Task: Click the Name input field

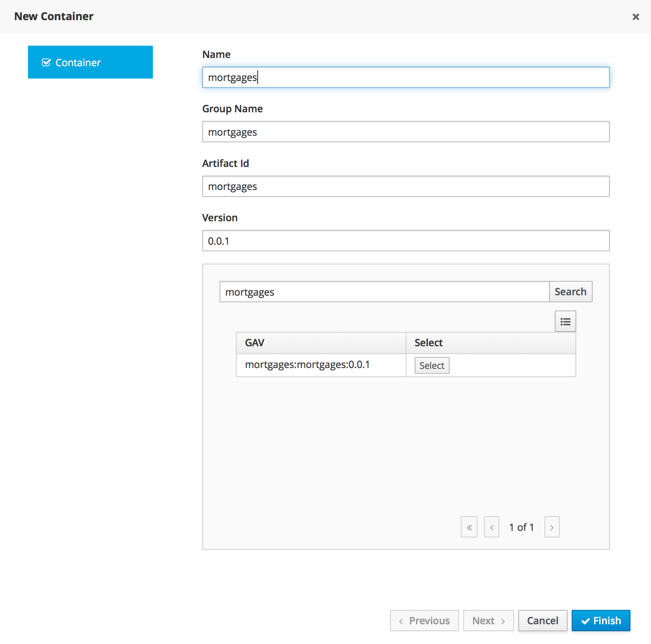Action: (406, 78)
